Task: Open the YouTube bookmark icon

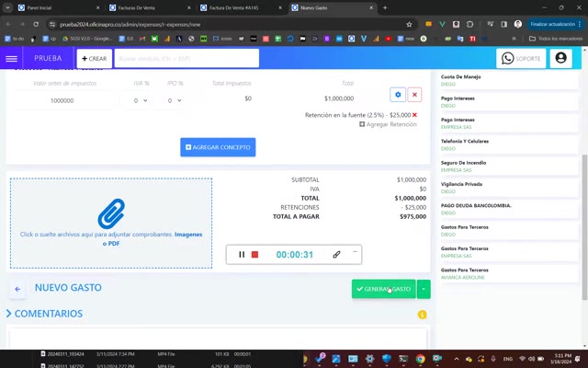Action: click(x=388, y=39)
